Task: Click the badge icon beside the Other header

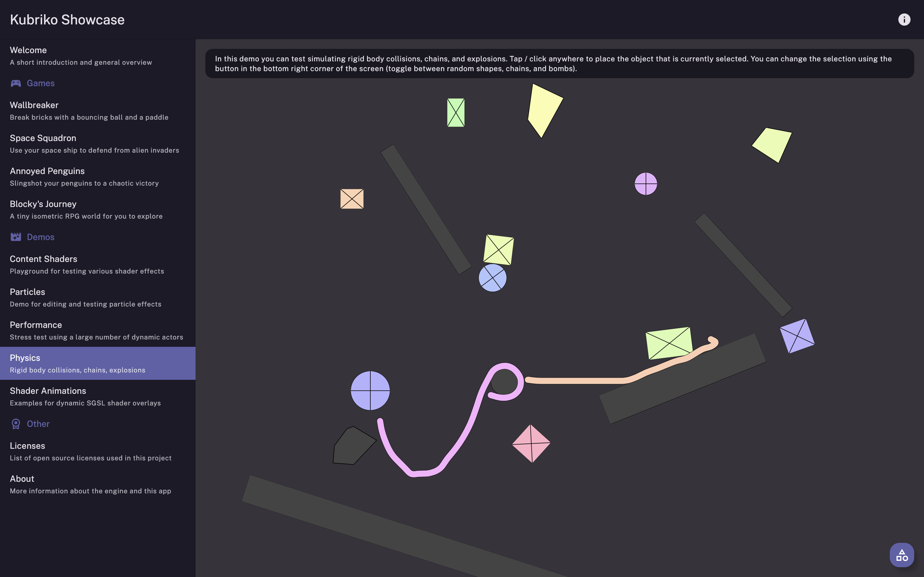Action: (16, 424)
